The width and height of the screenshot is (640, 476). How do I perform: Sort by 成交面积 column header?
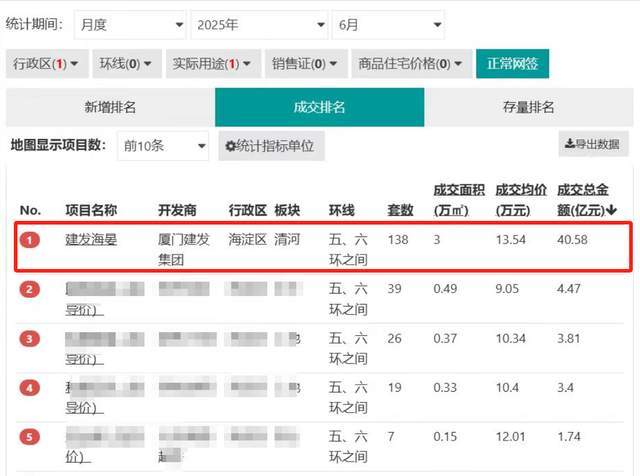(459, 200)
